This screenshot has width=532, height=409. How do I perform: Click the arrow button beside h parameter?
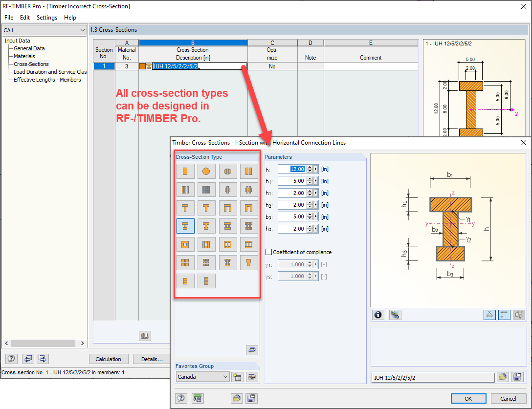pyautogui.click(x=316, y=169)
